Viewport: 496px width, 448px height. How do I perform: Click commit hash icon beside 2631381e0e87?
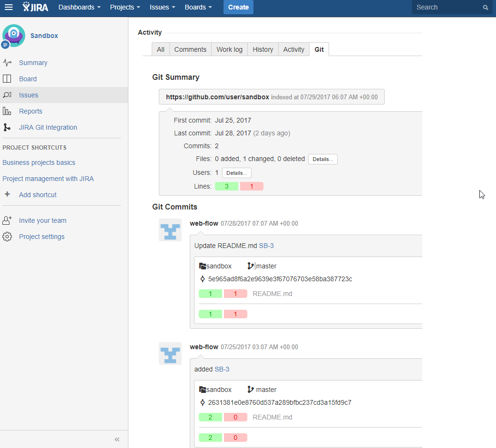click(203, 402)
